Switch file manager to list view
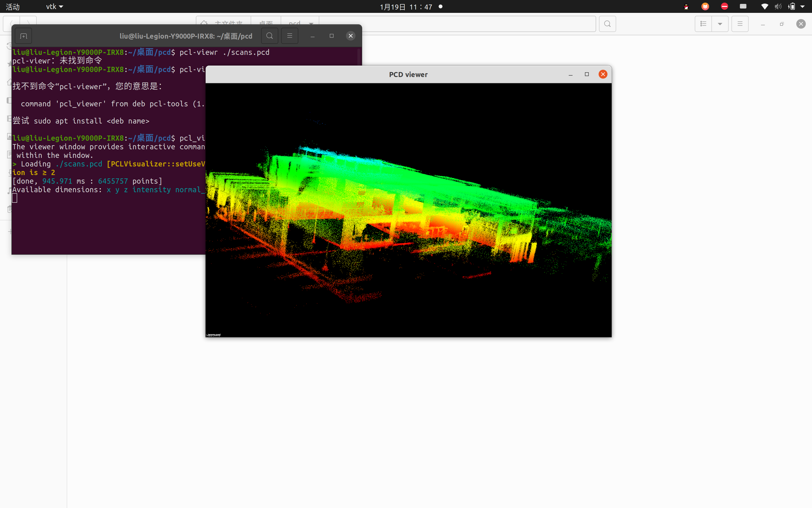Image resolution: width=812 pixels, height=508 pixels. coord(703,24)
